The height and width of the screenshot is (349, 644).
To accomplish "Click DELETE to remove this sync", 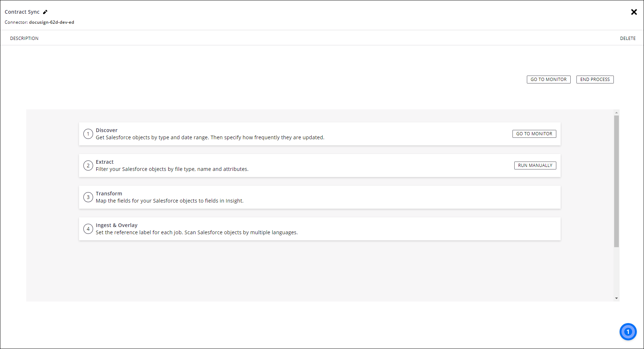I will pyautogui.click(x=627, y=38).
